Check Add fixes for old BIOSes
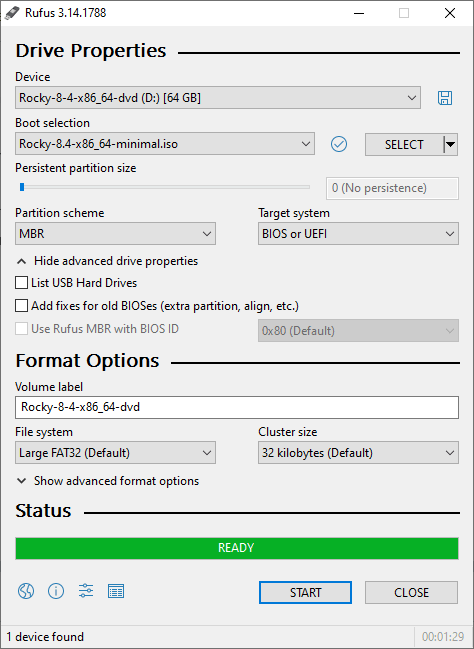Screen dimensions: 474x649 pyautogui.click(x=21, y=306)
